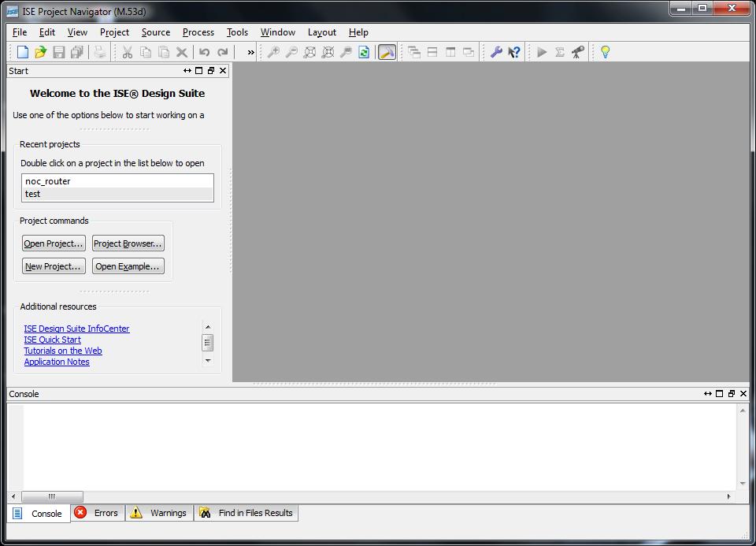The image size is (756, 546).
Task: Select the test recent project
Action: click(117, 194)
